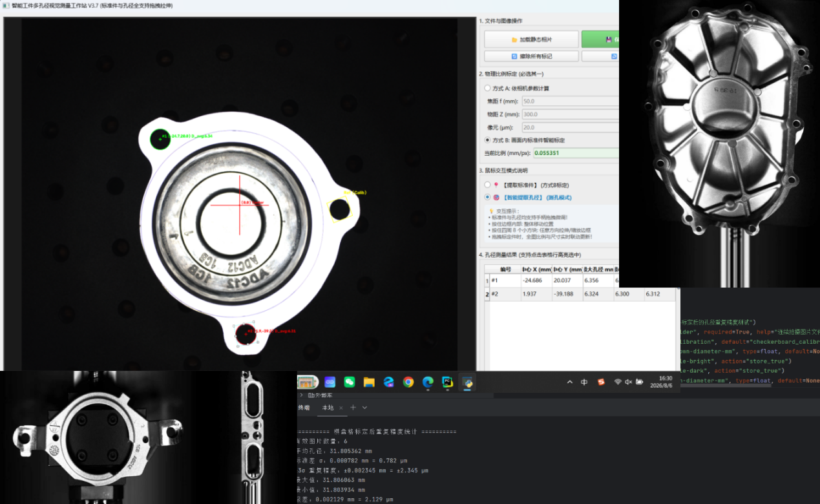The width and height of the screenshot is (820, 504).
Task: Click the app icon in the window title bar
Action: [6, 5]
